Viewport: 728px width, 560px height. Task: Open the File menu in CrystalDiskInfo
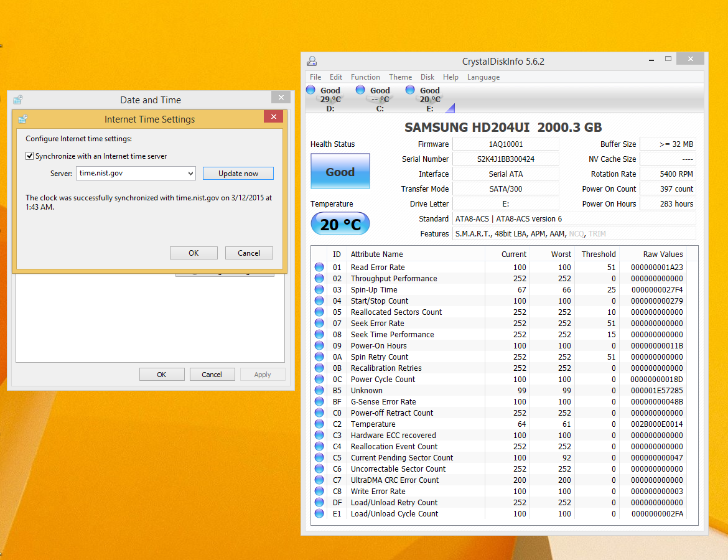click(315, 77)
